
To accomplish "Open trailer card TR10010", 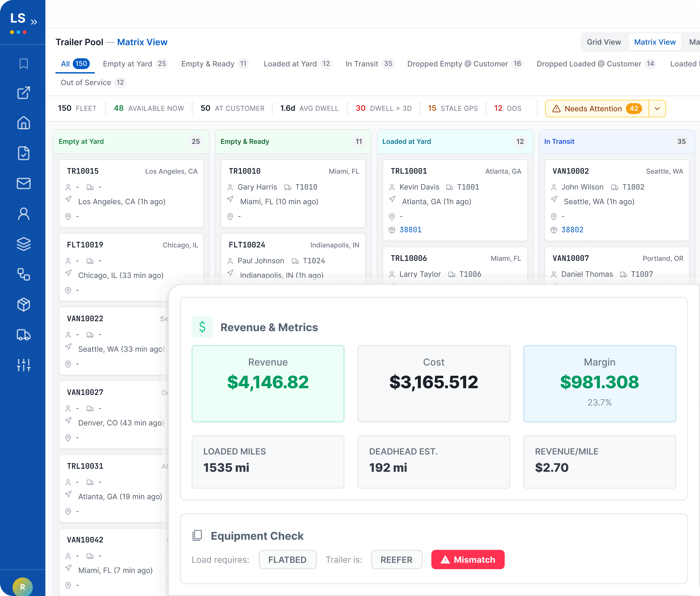I will point(293,194).
